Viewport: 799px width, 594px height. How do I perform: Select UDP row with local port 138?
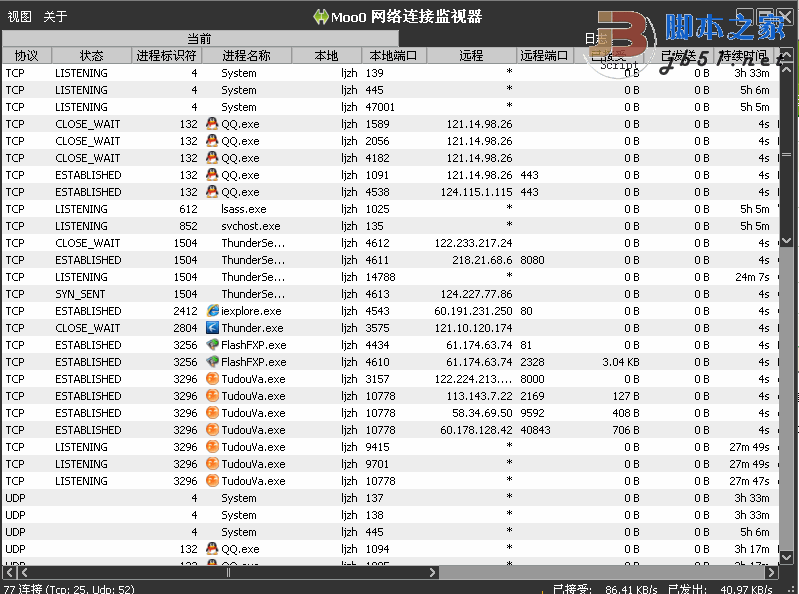tap(390, 515)
